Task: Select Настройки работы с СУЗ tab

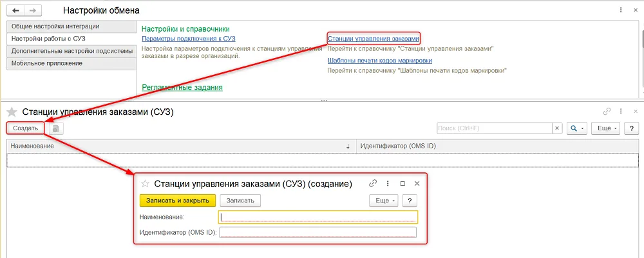Action: tap(71, 39)
